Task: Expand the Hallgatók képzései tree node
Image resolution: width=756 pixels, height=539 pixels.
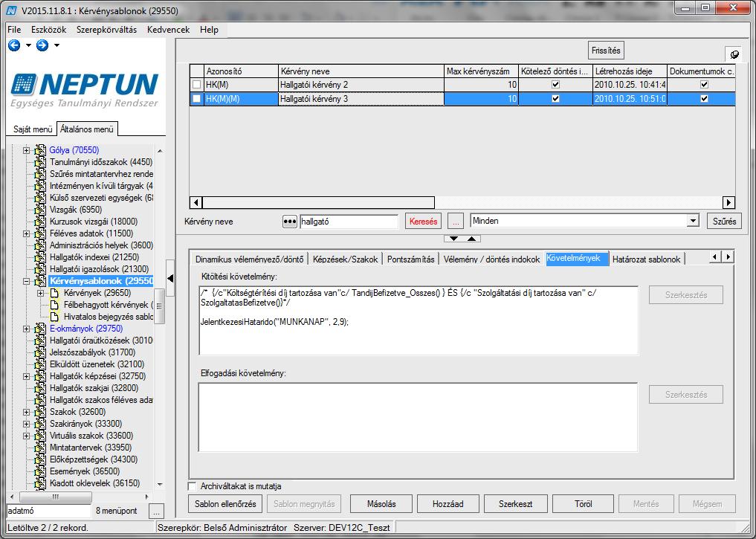Action: (27, 376)
